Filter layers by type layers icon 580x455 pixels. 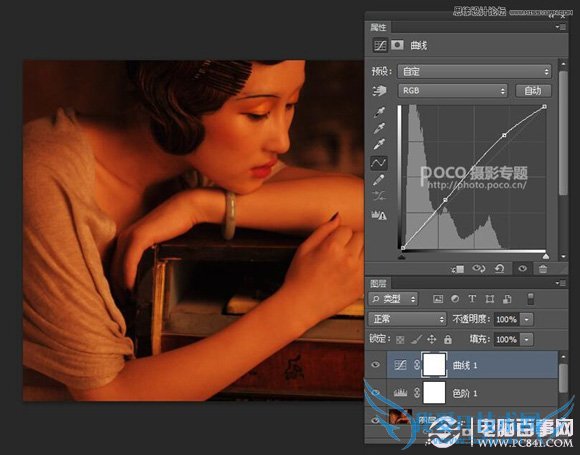pyautogui.click(x=472, y=299)
